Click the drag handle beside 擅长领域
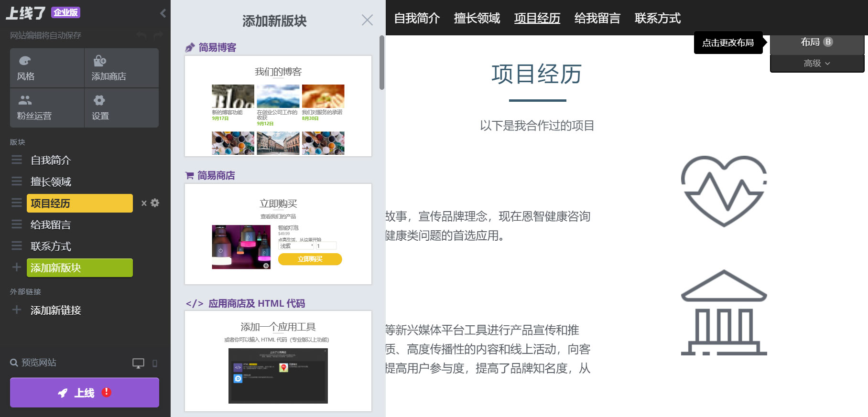 17,182
